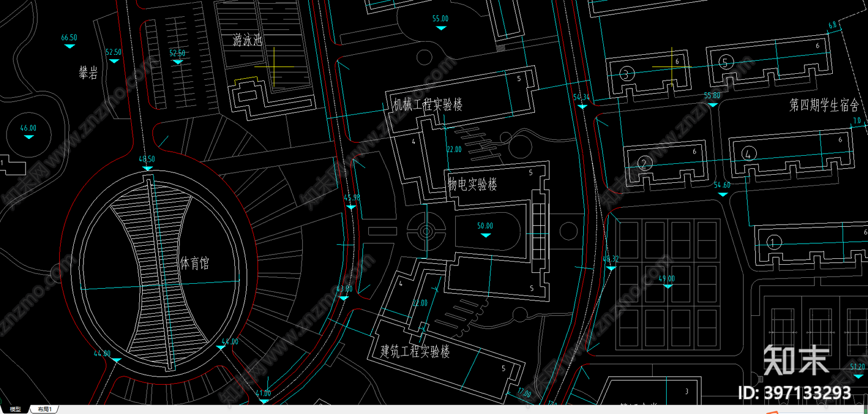Select the 17.00 dimension text
The width and height of the screenshot is (868, 414).
click(x=525, y=393)
